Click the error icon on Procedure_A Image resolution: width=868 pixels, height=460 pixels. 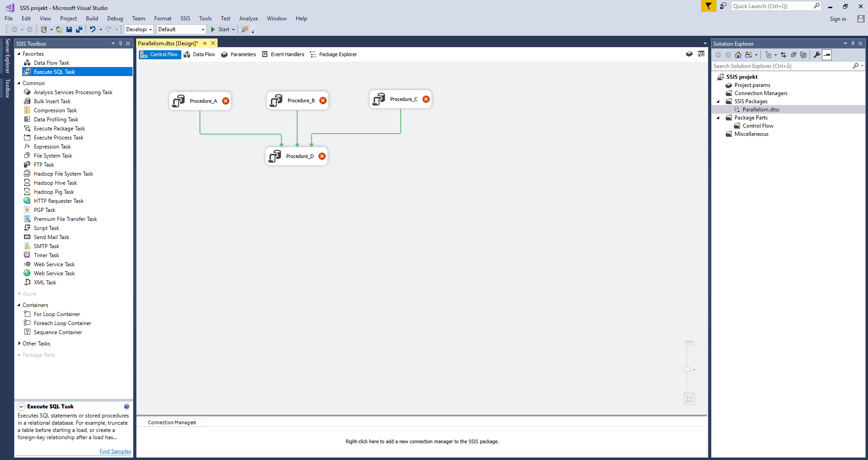coord(226,101)
